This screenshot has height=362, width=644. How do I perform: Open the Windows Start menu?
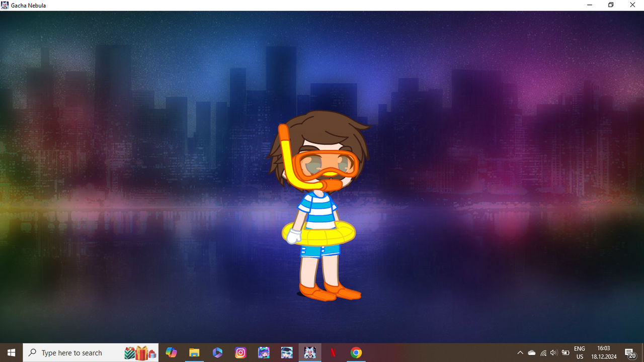(x=11, y=352)
